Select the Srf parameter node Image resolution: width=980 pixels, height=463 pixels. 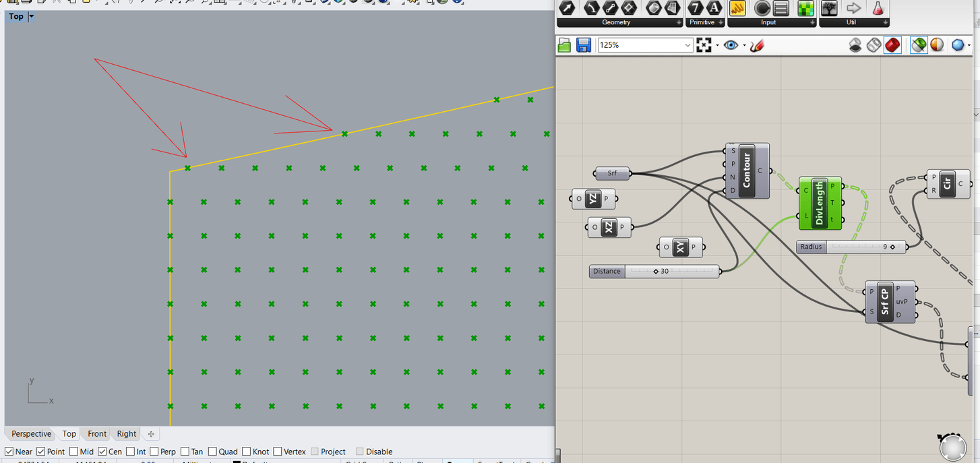tap(613, 173)
